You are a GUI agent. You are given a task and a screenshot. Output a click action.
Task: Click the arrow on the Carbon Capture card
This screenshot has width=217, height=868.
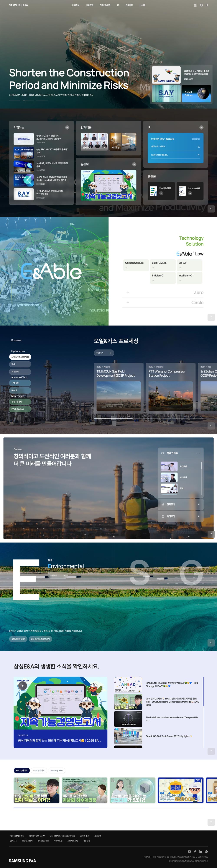click(x=127, y=268)
